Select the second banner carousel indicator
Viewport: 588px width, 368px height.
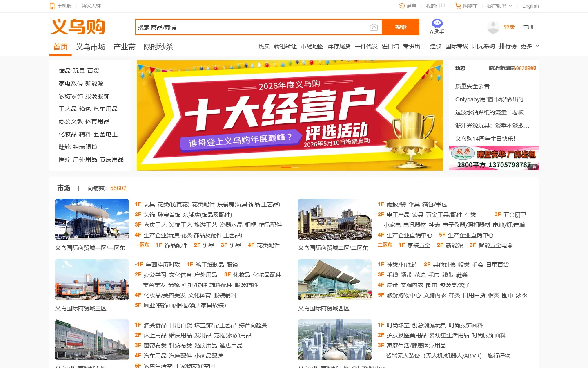[x=296, y=167]
